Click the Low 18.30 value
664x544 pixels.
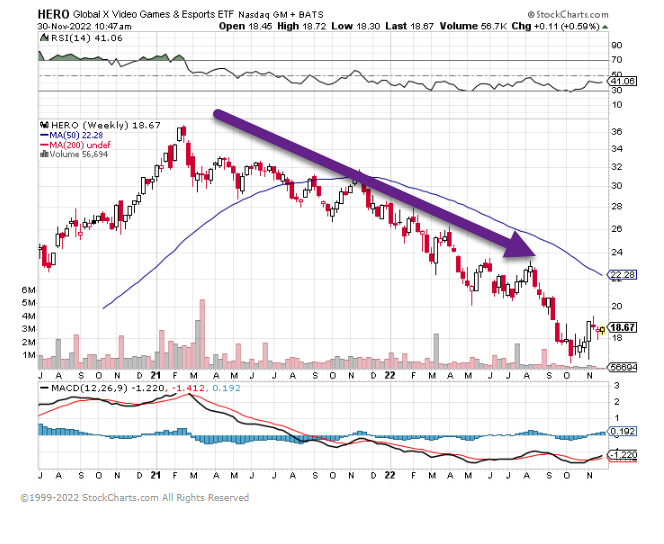[x=355, y=26]
